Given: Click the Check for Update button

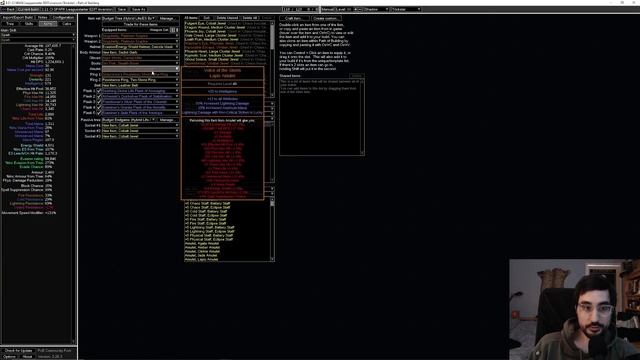Looking at the screenshot, I should coord(18,351).
